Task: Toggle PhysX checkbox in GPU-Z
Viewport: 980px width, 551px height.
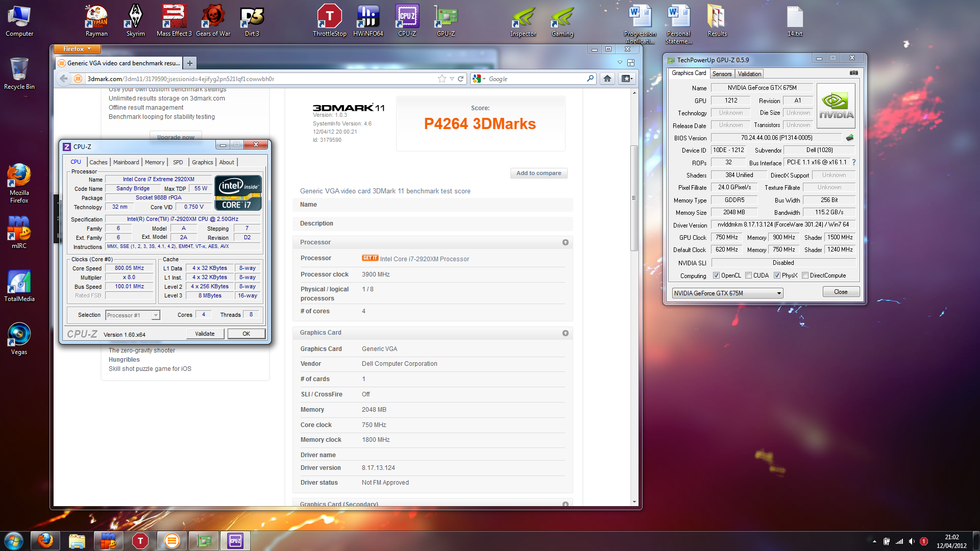Action: pos(777,275)
